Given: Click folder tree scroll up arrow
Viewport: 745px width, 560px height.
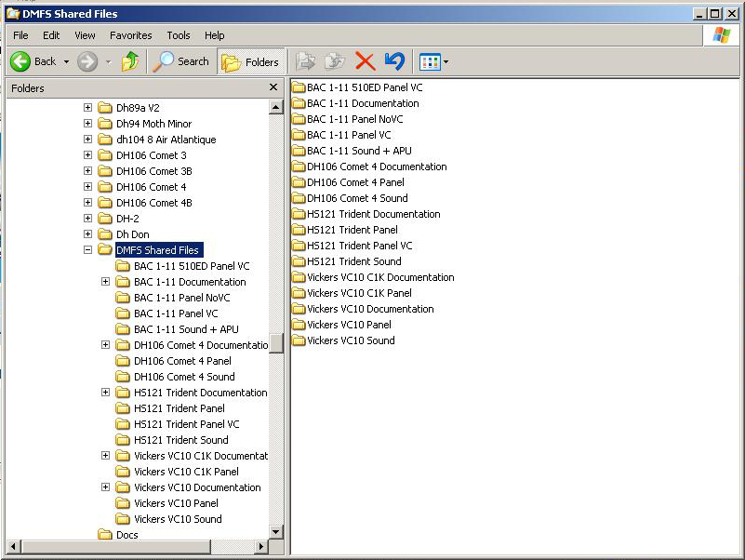Looking at the screenshot, I should point(275,107).
